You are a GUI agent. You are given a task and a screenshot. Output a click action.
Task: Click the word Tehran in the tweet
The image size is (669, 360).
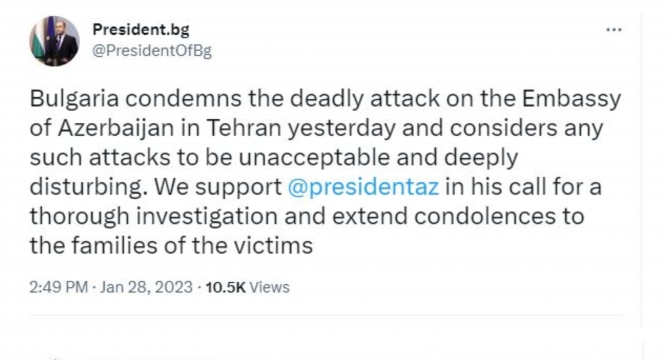coord(244,128)
